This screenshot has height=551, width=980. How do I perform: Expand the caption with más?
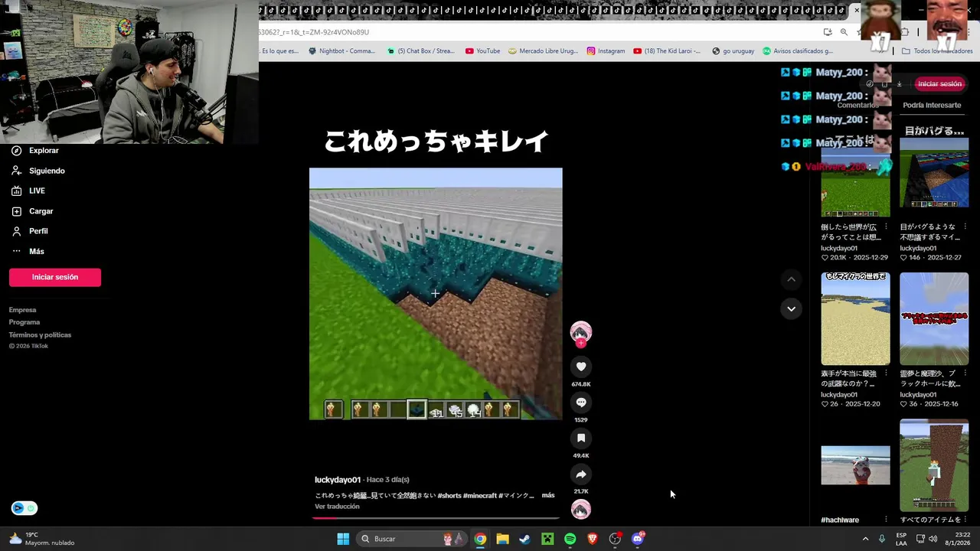click(548, 495)
